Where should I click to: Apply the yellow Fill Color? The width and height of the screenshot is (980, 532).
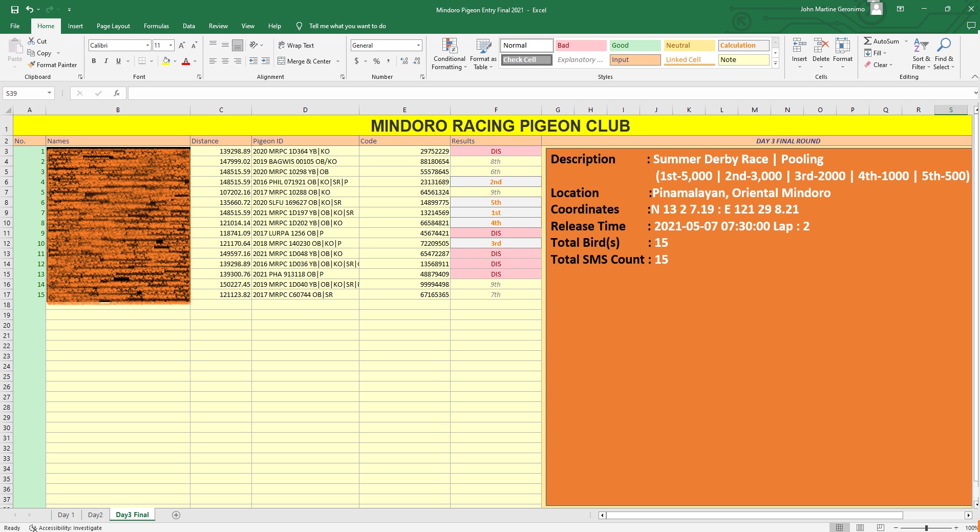coord(166,61)
